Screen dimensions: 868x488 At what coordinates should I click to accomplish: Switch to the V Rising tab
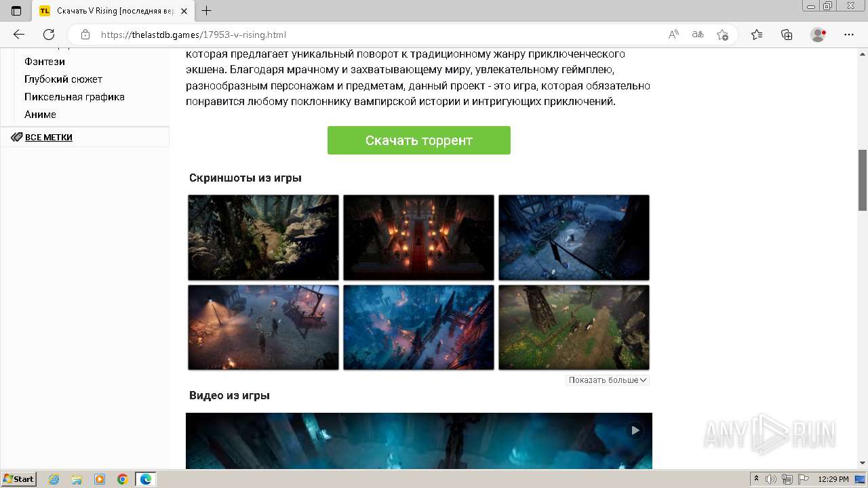[x=113, y=11]
